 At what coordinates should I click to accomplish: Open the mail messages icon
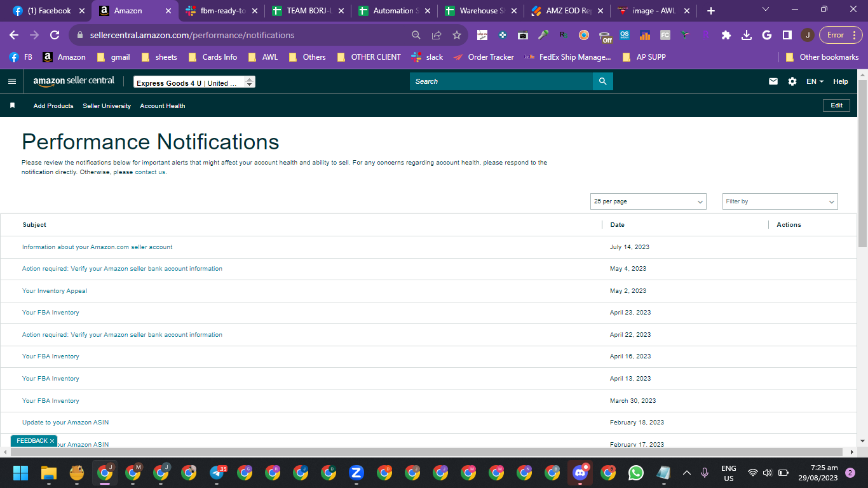point(773,81)
